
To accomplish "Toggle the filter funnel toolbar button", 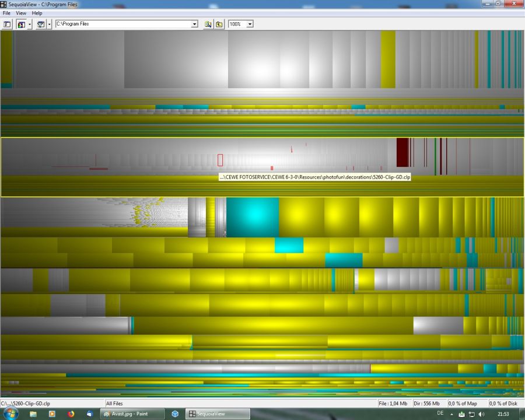I will coord(41,24).
